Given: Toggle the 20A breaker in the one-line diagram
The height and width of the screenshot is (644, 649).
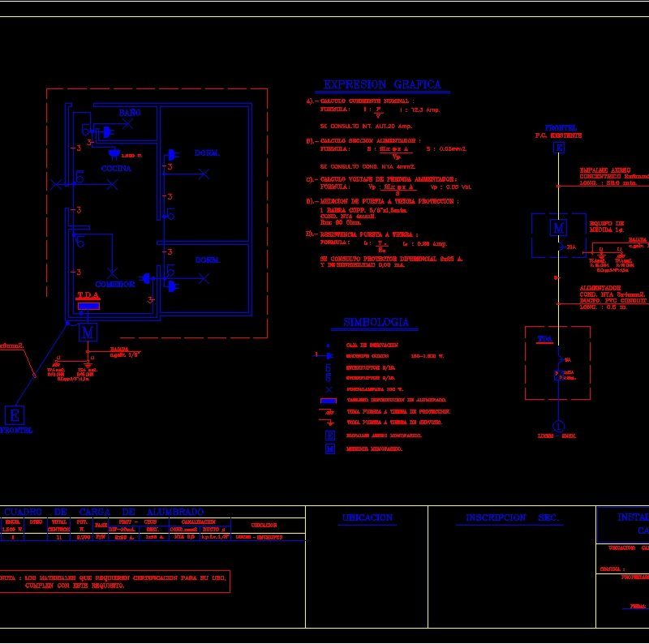Looking at the screenshot, I should pyautogui.click(x=563, y=246).
